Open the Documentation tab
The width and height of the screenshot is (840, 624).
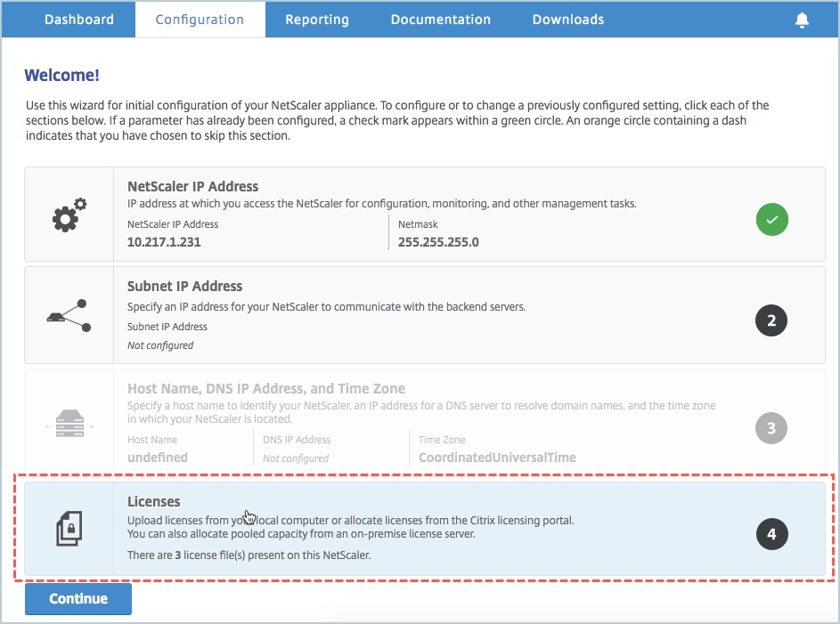(440, 20)
